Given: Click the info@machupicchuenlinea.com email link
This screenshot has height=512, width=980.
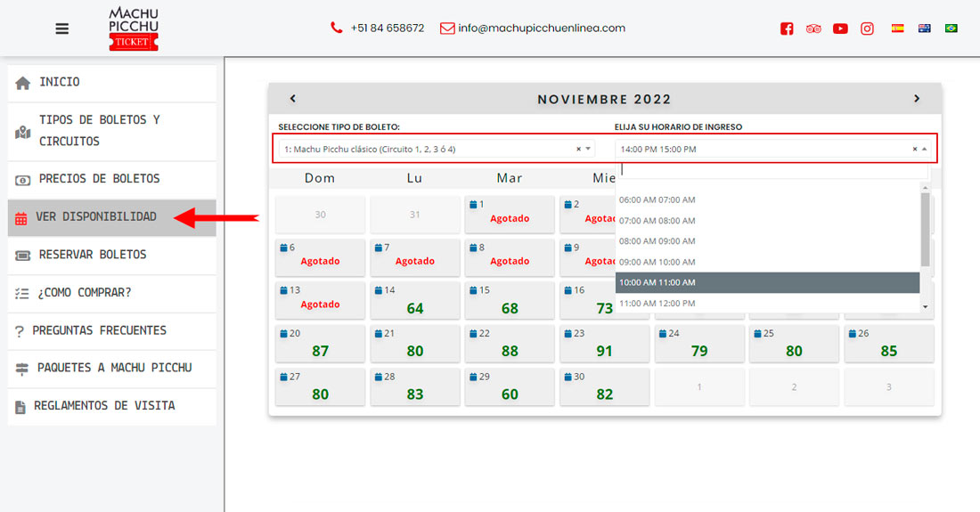Looking at the screenshot, I should [541, 28].
